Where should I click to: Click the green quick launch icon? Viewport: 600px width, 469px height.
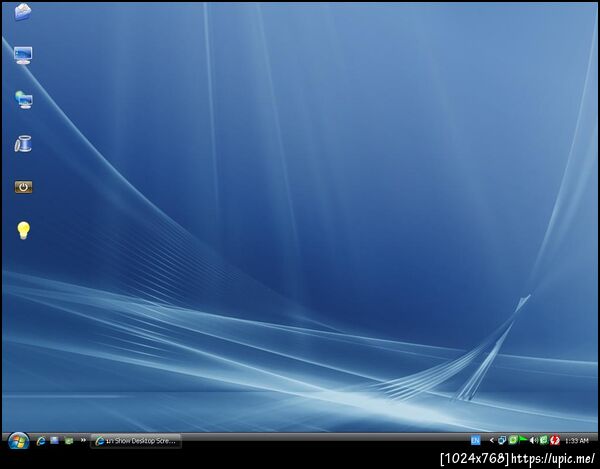click(x=69, y=441)
